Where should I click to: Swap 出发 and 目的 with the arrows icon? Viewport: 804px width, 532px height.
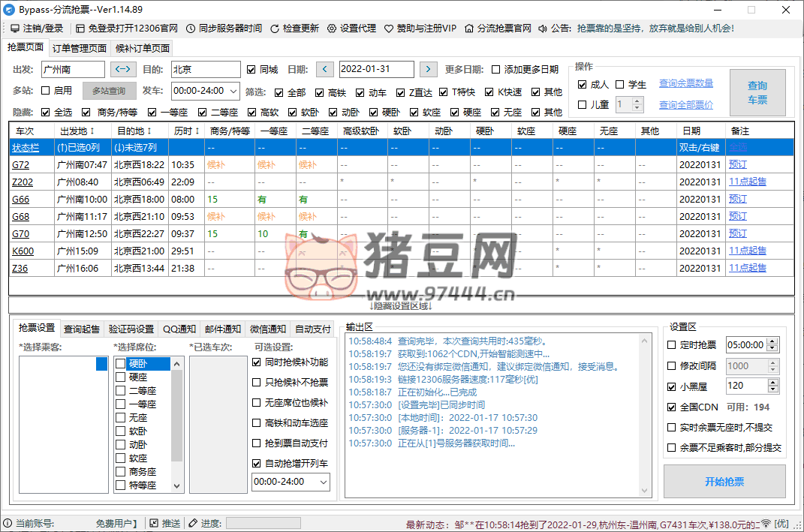pyautogui.click(x=122, y=69)
